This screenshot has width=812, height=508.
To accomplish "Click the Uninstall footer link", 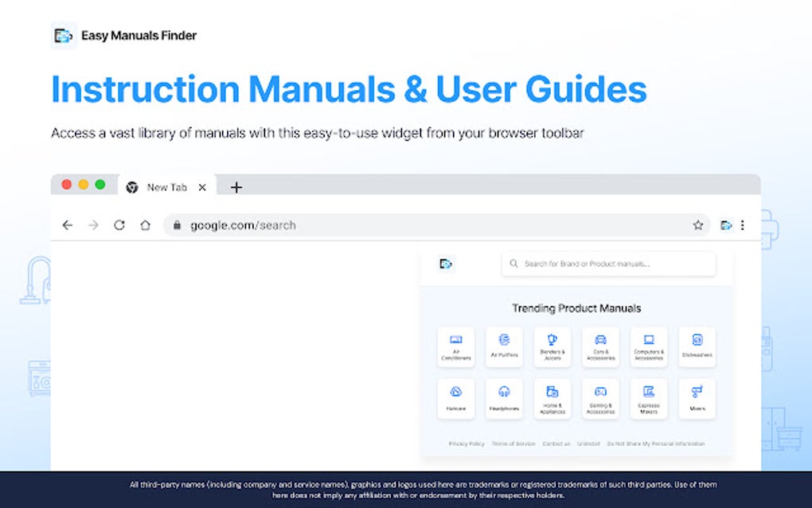I will click(588, 444).
